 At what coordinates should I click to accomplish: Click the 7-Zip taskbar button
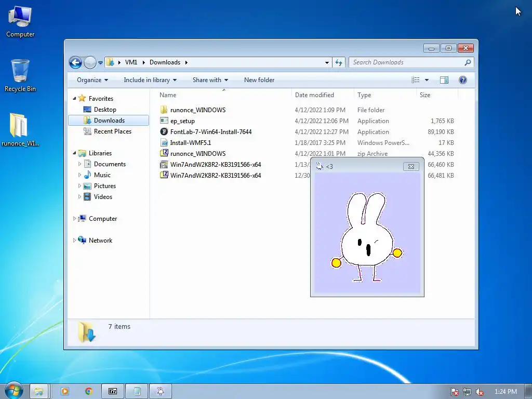(113, 391)
